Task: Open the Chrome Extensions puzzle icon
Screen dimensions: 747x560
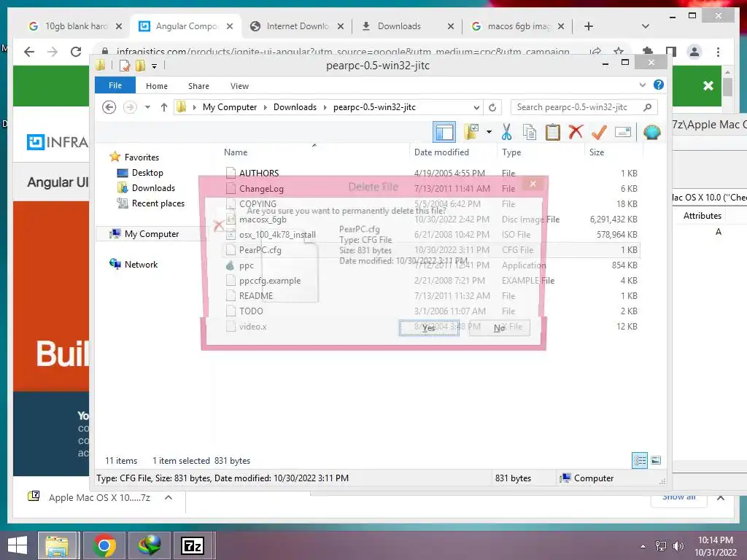Action: click(648, 52)
